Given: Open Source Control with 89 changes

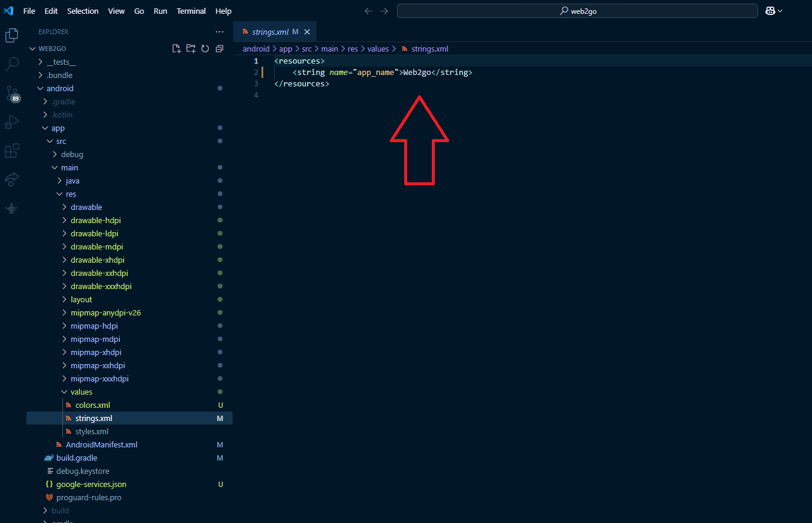Looking at the screenshot, I should pos(11,93).
